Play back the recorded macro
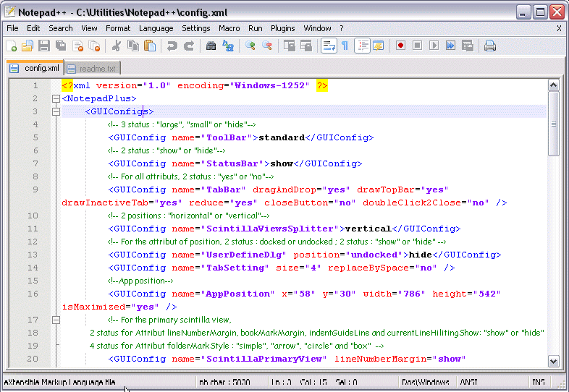Viewport: 569px width, 392px height. 434,46
